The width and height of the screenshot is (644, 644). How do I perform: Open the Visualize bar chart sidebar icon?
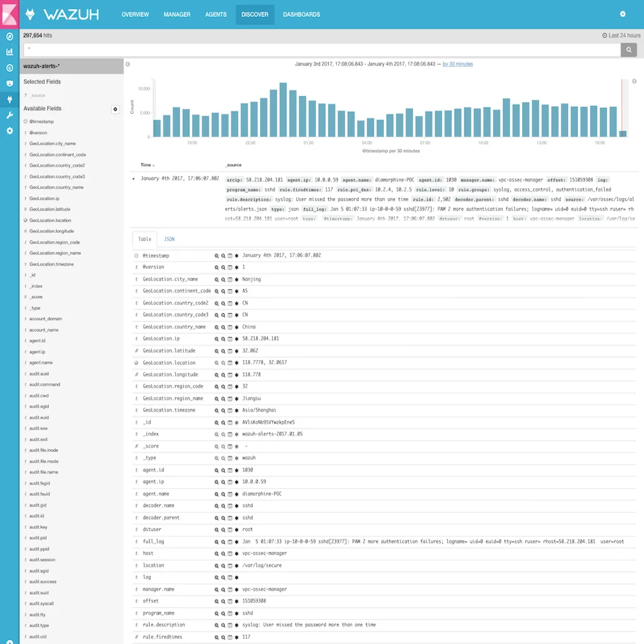tap(9, 52)
